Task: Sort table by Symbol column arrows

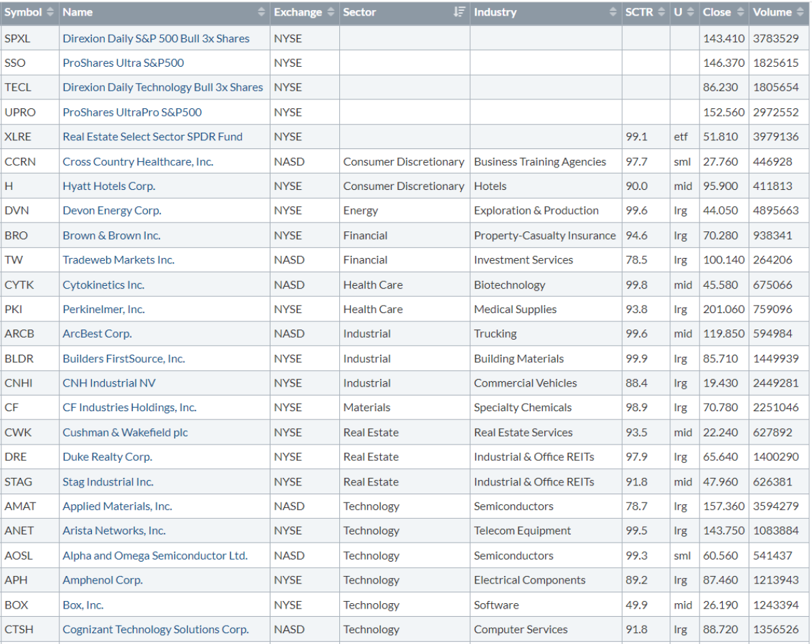Action: click(x=50, y=12)
